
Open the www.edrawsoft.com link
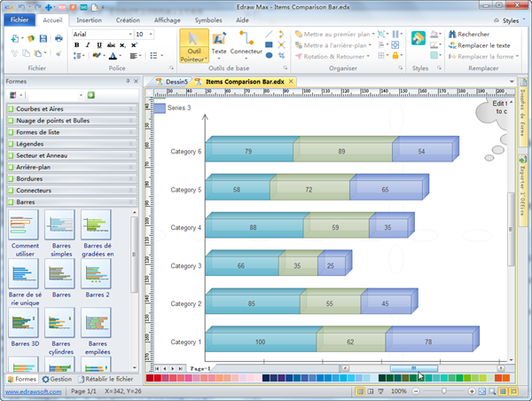31,391
